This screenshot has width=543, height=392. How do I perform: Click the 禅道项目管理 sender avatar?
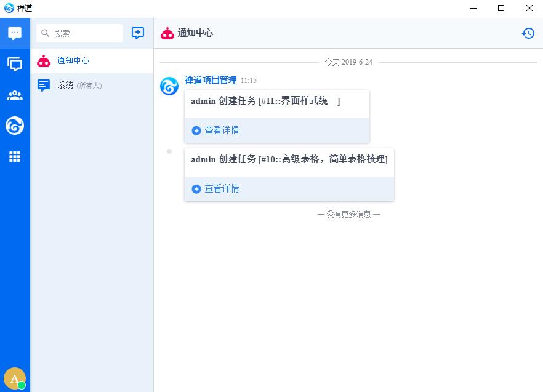pyautogui.click(x=169, y=87)
